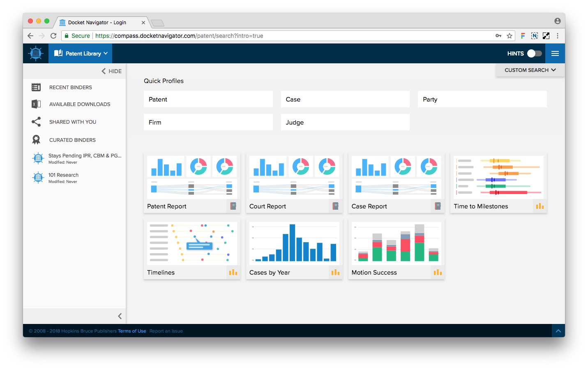Open the Custom Search dropdown
588x370 pixels.
(x=530, y=70)
